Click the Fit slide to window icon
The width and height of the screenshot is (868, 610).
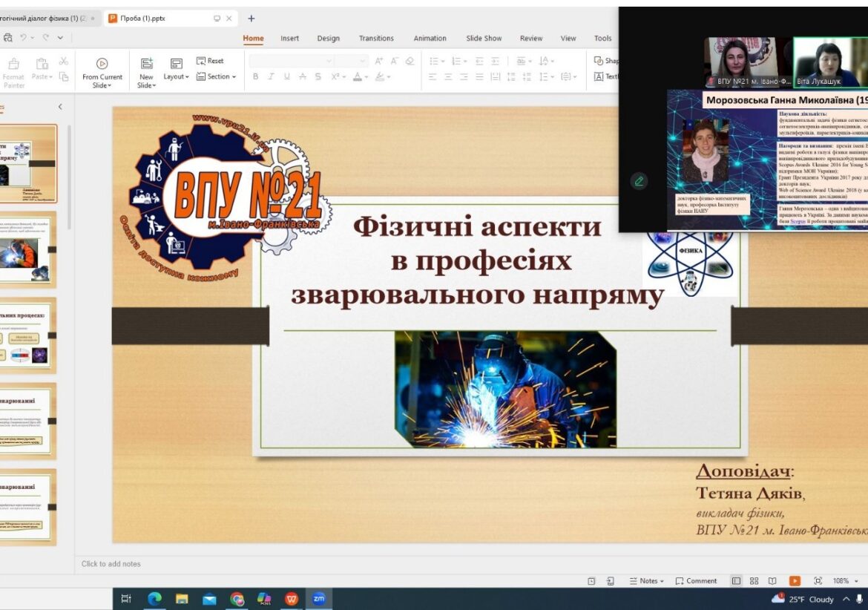coord(818,581)
